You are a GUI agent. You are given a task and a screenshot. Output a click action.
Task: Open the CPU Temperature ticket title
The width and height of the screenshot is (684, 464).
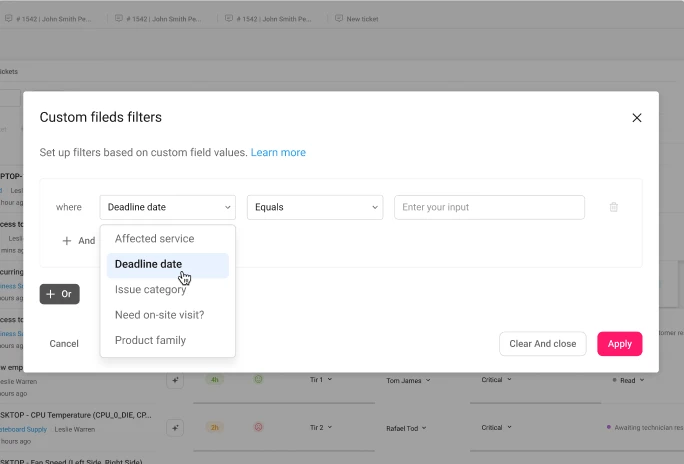click(76, 415)
